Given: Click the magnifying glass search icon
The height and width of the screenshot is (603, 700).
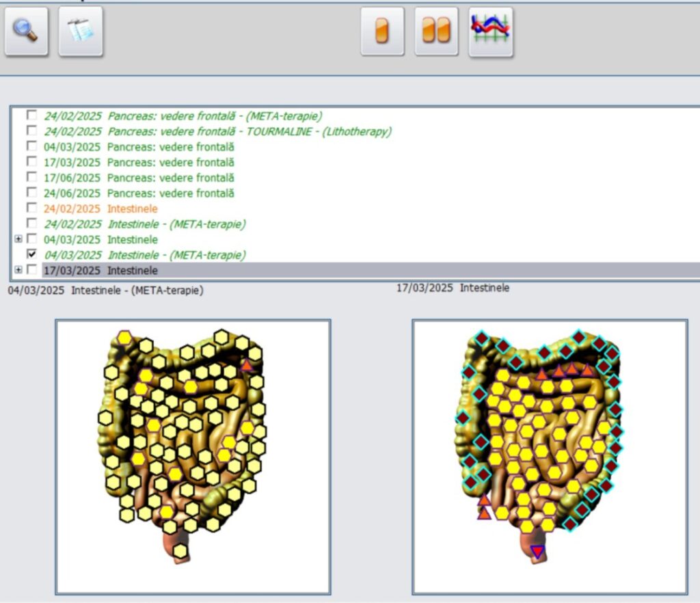Looking at the screenshot, I should 27,31.
